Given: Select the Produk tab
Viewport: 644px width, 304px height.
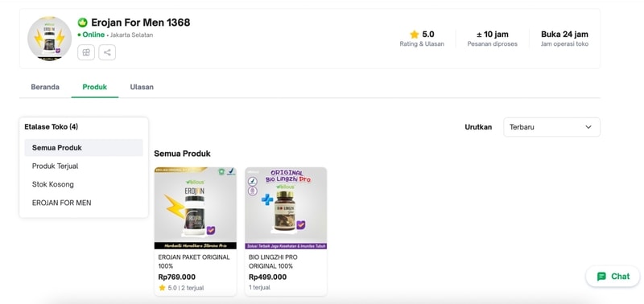Looking at the screenshot, I should [95, 87].
